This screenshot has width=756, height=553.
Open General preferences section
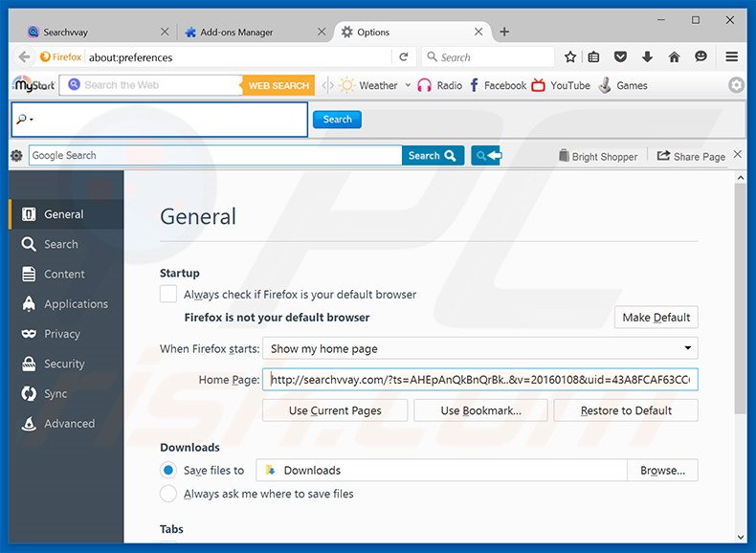(66, 214)
